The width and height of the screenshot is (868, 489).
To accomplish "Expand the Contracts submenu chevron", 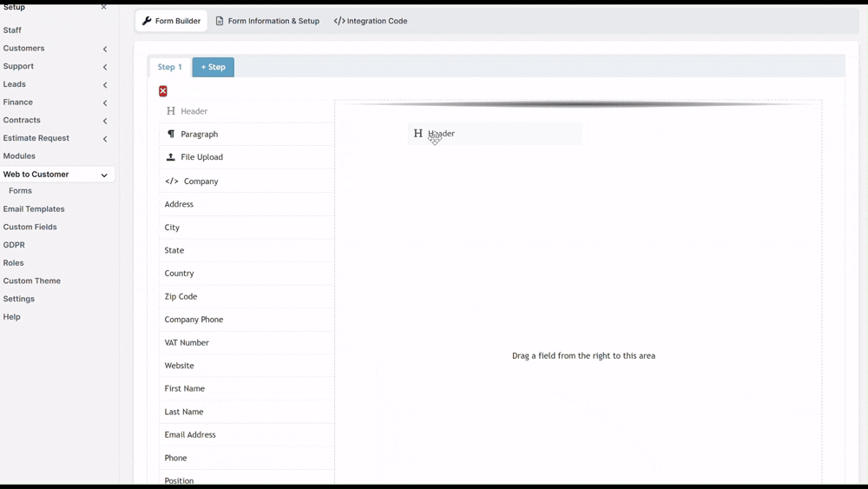I will (x=105, y=121).
